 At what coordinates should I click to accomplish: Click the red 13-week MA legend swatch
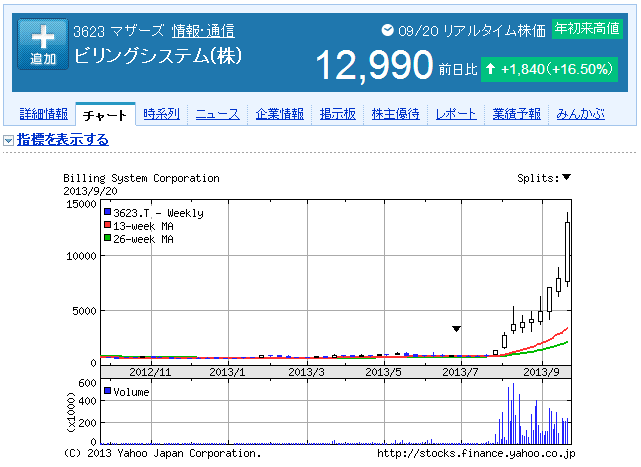[108, 225]
